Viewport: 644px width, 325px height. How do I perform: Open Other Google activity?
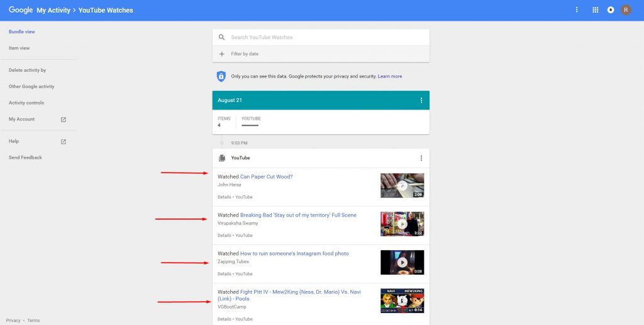(x=31, y=86)
